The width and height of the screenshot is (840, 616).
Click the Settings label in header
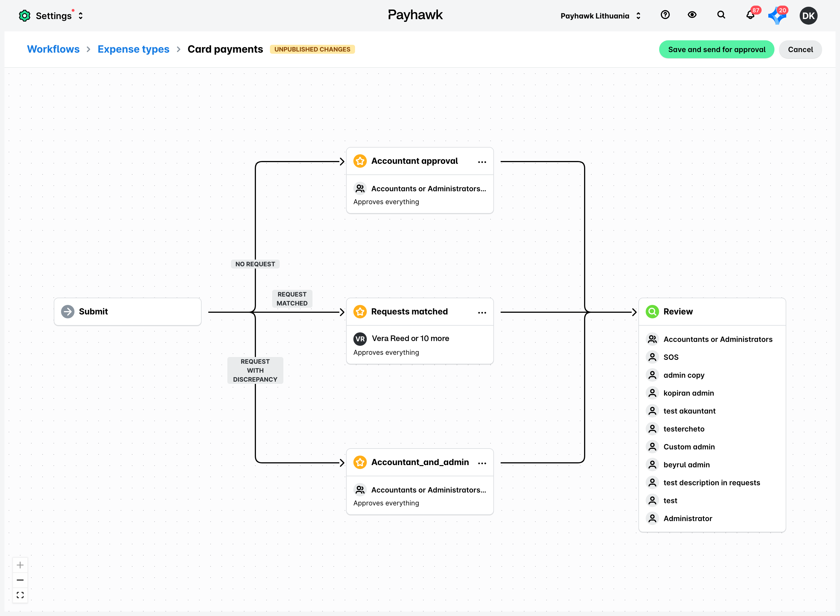tap(53, 16)
